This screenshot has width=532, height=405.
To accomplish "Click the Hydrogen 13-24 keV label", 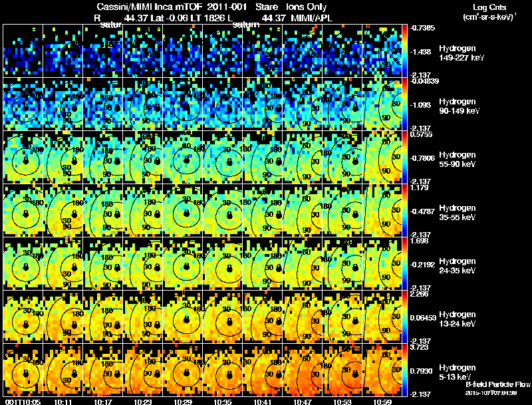I will click(458, 319).
